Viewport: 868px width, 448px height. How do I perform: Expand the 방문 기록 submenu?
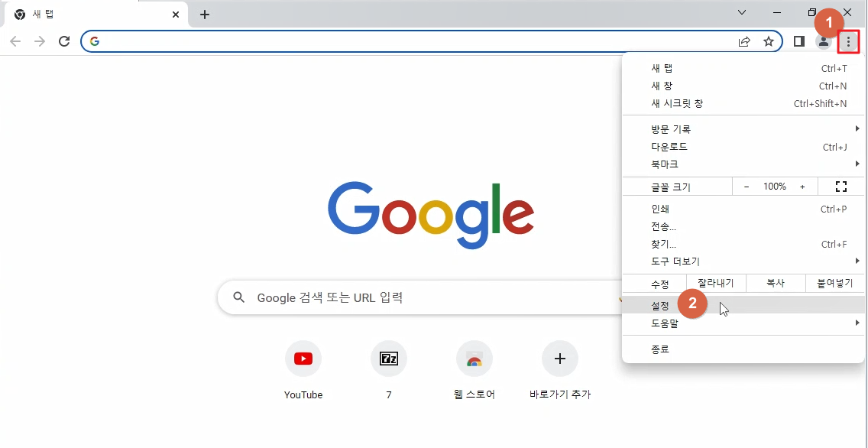tap(744, 129)
